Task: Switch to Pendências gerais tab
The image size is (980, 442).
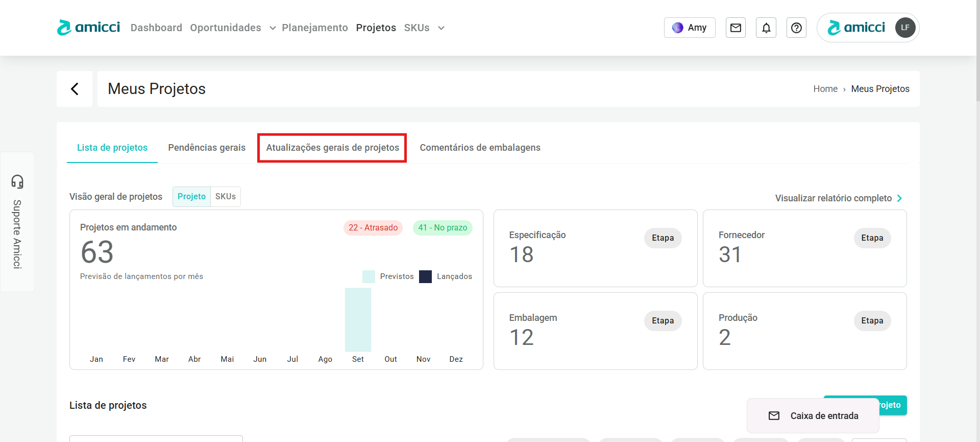Action: (207, 148)
